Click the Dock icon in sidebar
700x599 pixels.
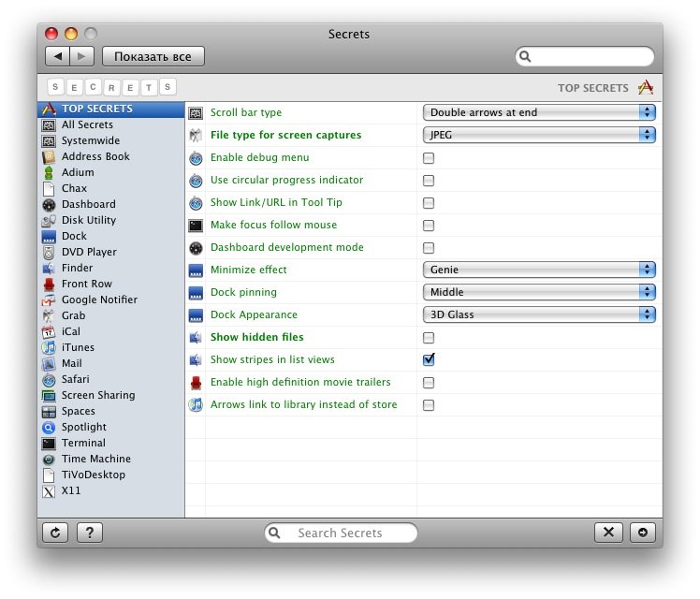(x=49, y=236)
